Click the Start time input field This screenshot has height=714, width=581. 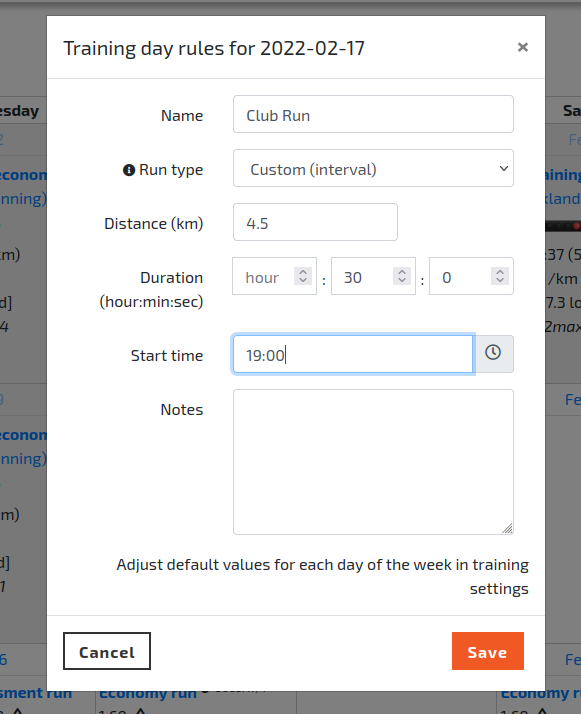point(353,354)
